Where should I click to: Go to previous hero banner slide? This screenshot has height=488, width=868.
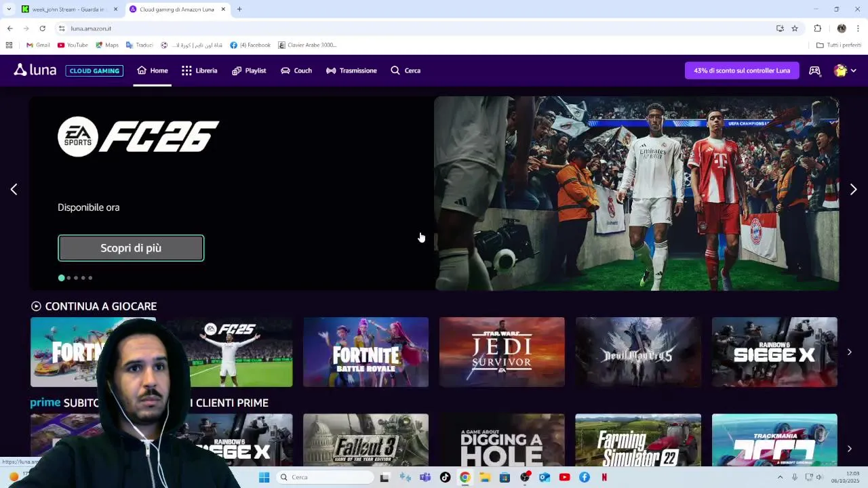[x=14, y=190]
